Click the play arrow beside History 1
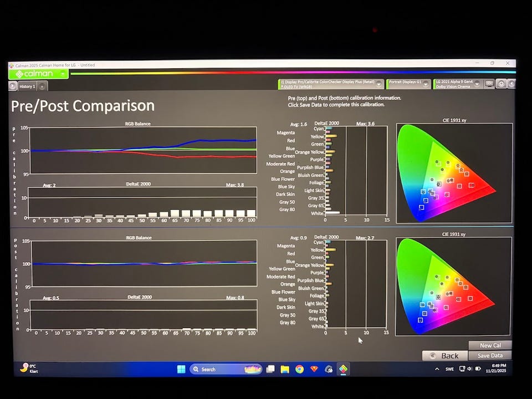The width and height of the screenshot is (532, 399). (13, 86)
